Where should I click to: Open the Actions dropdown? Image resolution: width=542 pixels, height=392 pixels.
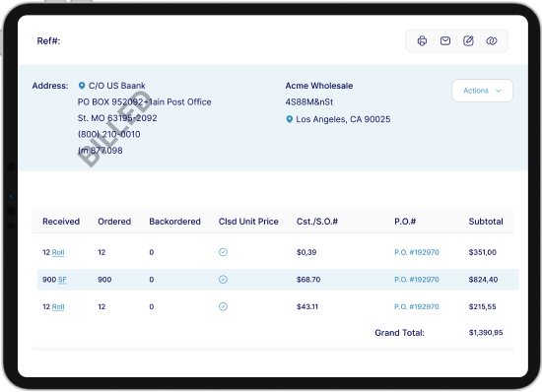point(482,91)
